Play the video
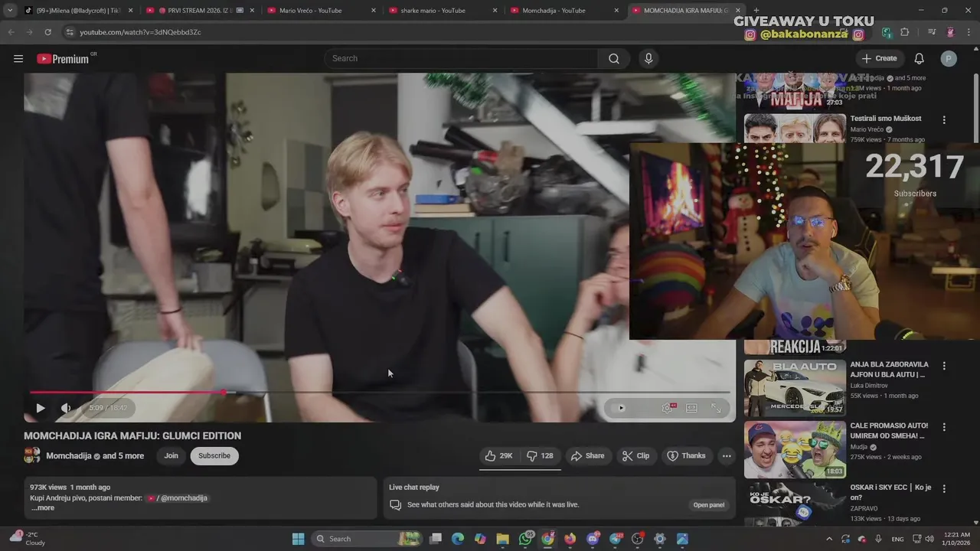This screenshot has height=551, width=980. point(41,408)
